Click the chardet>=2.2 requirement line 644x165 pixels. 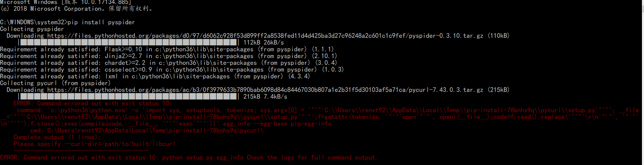click(169, 63)
